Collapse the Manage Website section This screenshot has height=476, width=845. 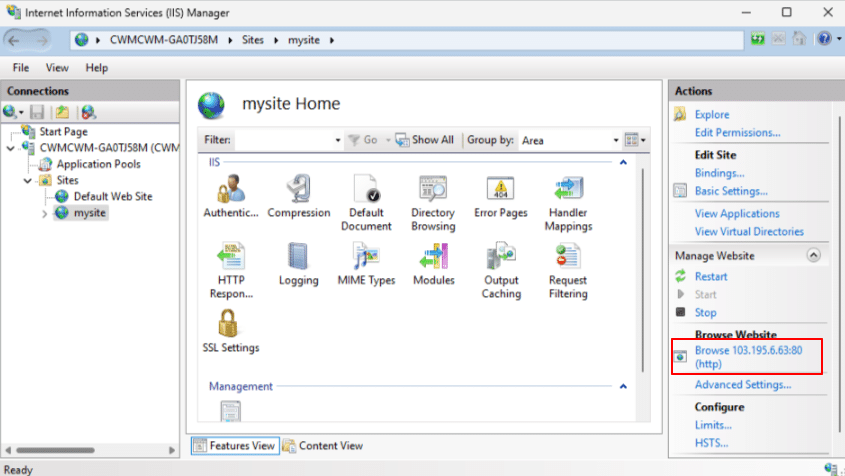(814, 255)
